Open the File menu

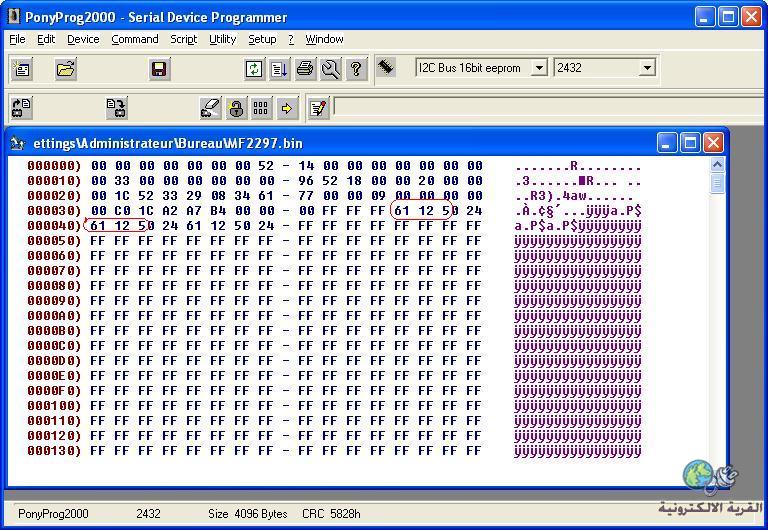point(18,39)
